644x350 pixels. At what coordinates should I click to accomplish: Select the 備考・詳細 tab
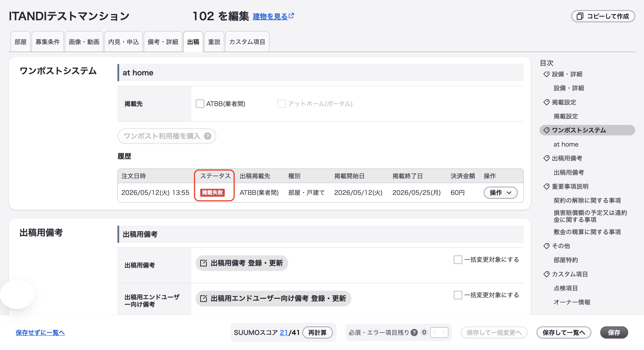click(x=163, y=42)
